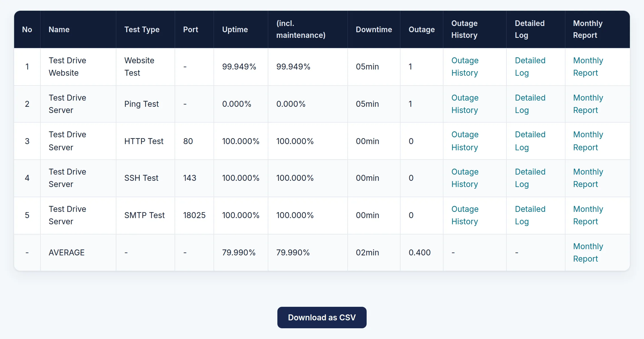Image resolution: width=644 pixels, height=339 pixels.
Task: Open Monthly Report for HTTP Test row
Action: pos(588,141)
